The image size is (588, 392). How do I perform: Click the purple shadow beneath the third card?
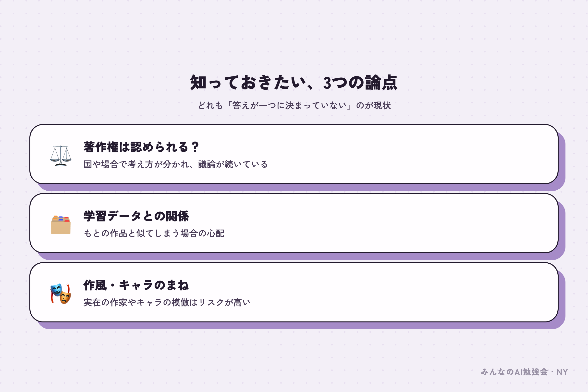(300, 326)
